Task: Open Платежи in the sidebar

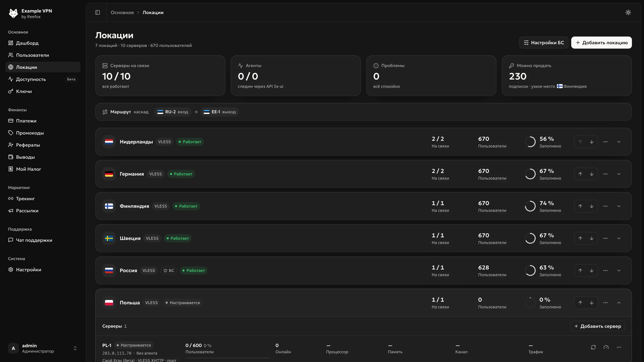Action: pos(43,121)
